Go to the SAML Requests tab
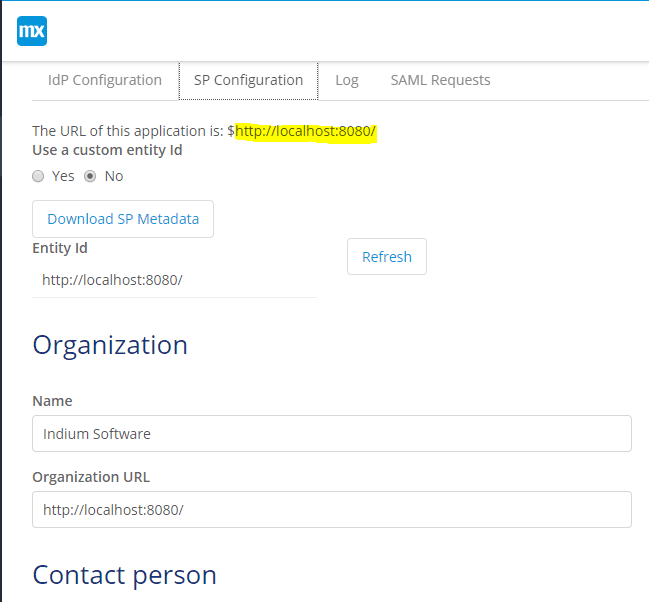The height and width of the screenshot is (602, 649). coord(440,80)
